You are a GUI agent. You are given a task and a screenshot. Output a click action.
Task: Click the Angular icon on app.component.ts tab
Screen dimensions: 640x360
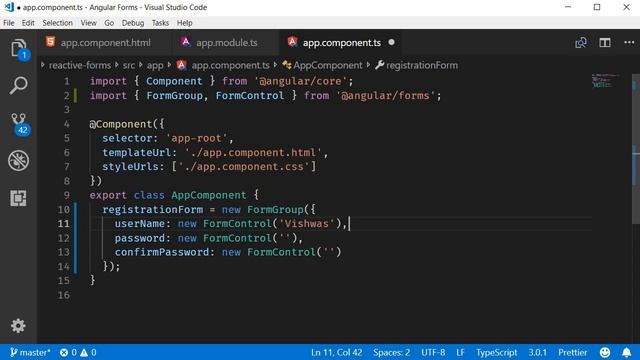tap(292, 42)
